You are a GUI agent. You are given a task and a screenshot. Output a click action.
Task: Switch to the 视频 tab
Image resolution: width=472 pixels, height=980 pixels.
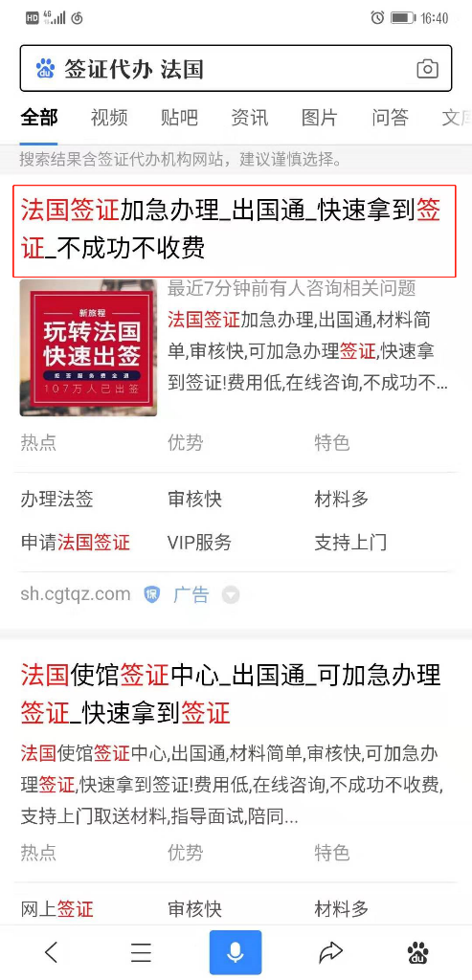pyautogui.click(x=109, y=117)
